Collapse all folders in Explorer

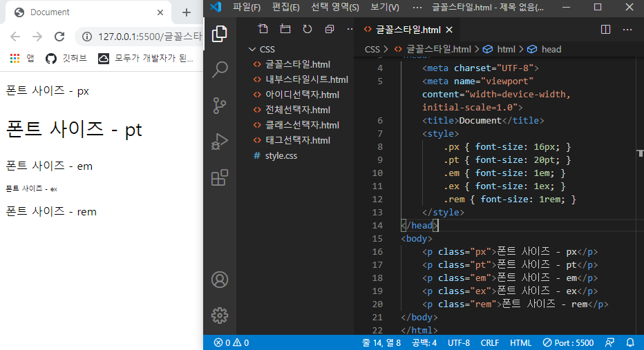330,29
